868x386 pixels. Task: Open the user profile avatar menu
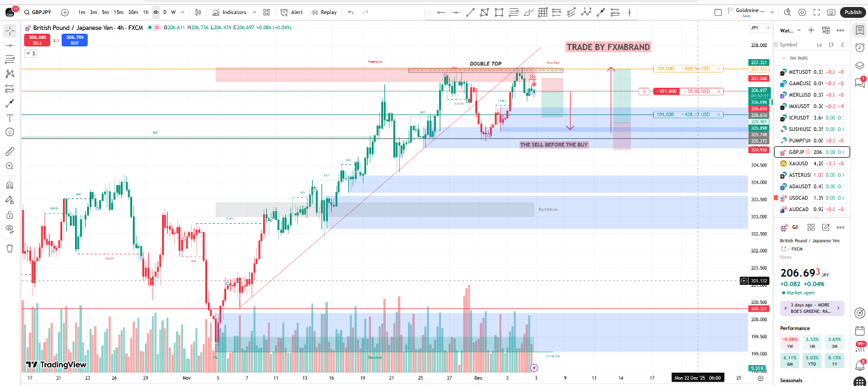click(10, 11)
